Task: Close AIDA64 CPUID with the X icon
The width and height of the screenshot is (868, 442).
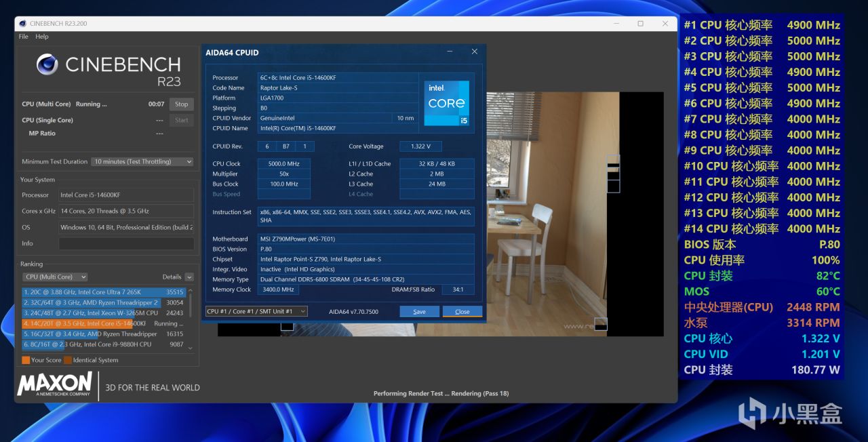Action: [x=474, y=52]
